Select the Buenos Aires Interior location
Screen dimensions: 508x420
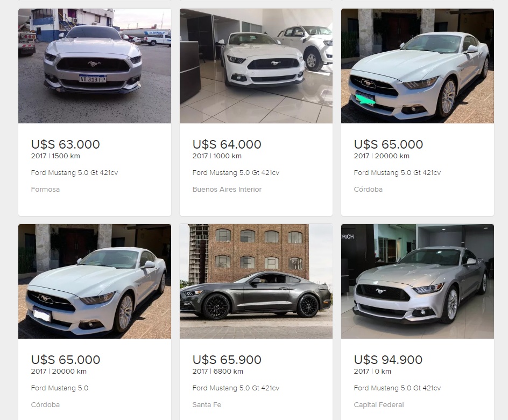pyautogui.click(x=227, y=190)
